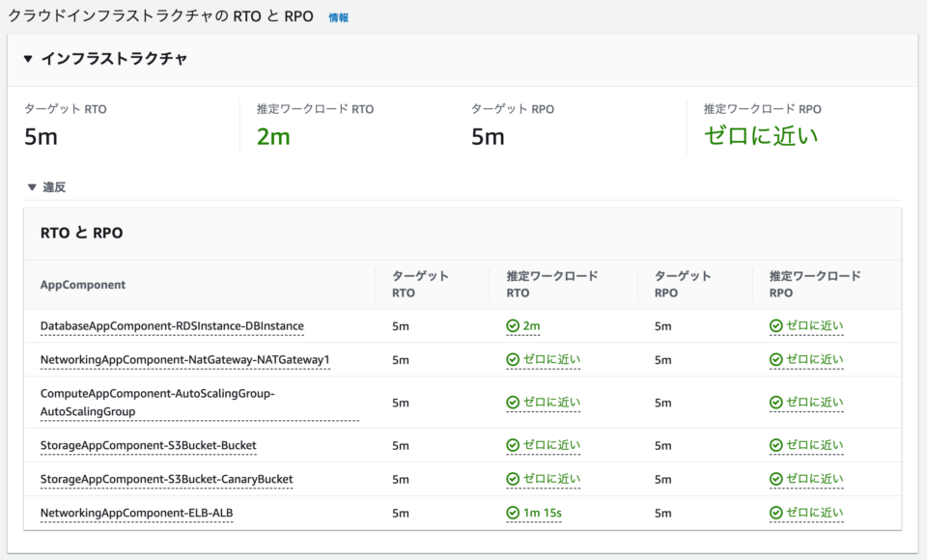Click ゼロに近い RPO value in ELB-ALB row
The height and width of the screenshot is (560, 927).
[815, 513]
